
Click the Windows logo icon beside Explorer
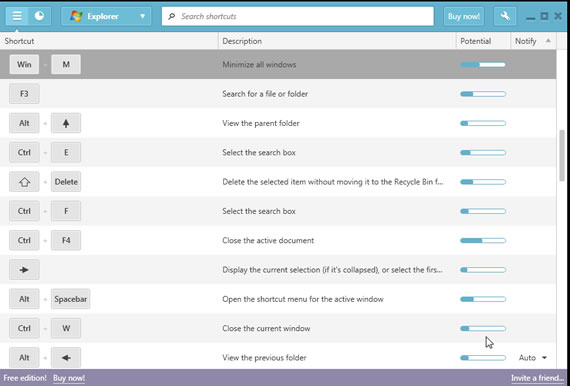pyautogui.click(x=76, y=16)
